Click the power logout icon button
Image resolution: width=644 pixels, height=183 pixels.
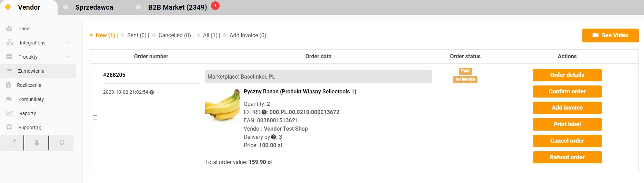point(62,142)
